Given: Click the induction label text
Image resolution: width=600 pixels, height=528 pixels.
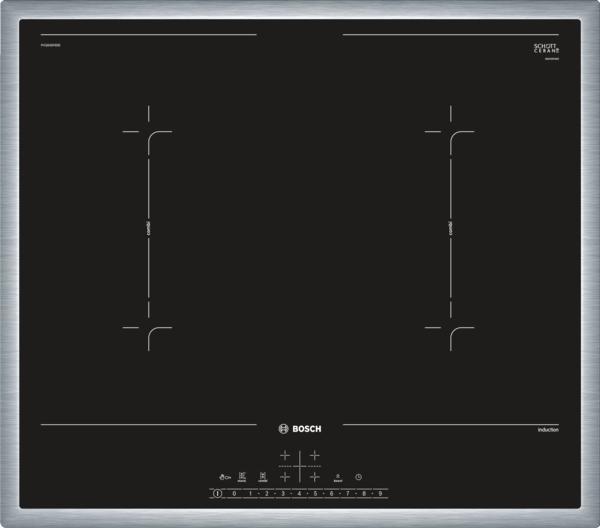Looking at the screenshot, I should pyautogui.click(x=546, y=429).
